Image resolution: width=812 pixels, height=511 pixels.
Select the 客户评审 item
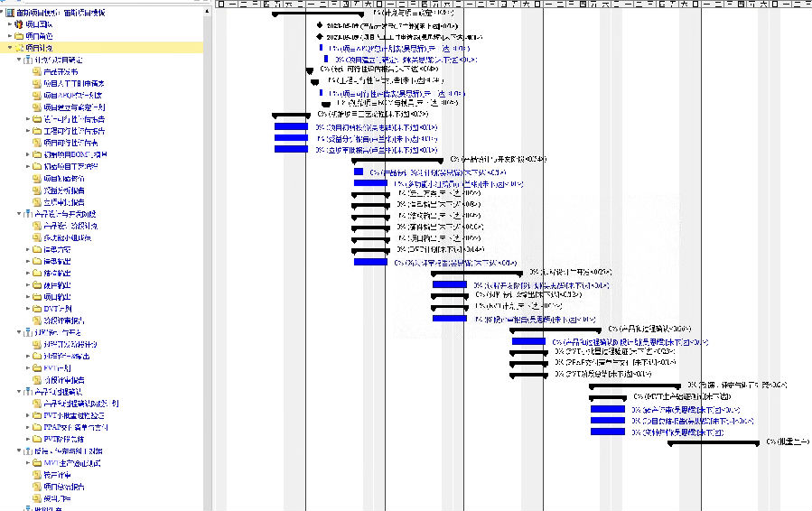click(57, 475)
